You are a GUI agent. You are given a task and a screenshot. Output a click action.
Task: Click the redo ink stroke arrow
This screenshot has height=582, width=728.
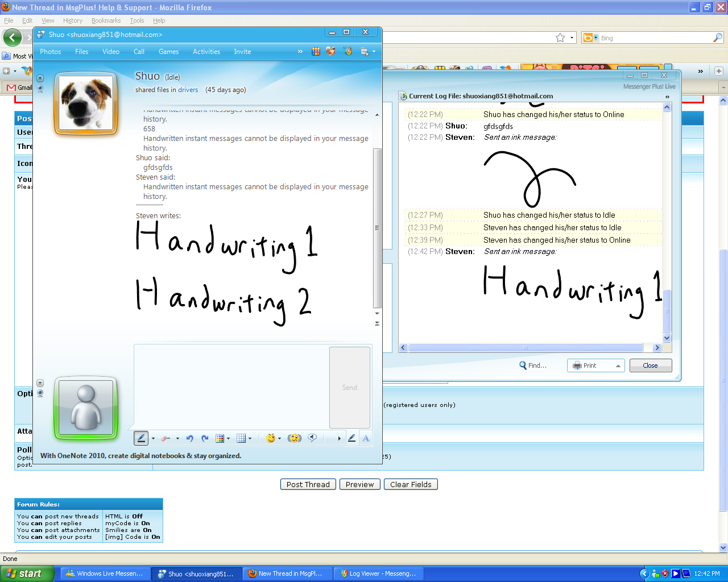[x=205, y=438]
